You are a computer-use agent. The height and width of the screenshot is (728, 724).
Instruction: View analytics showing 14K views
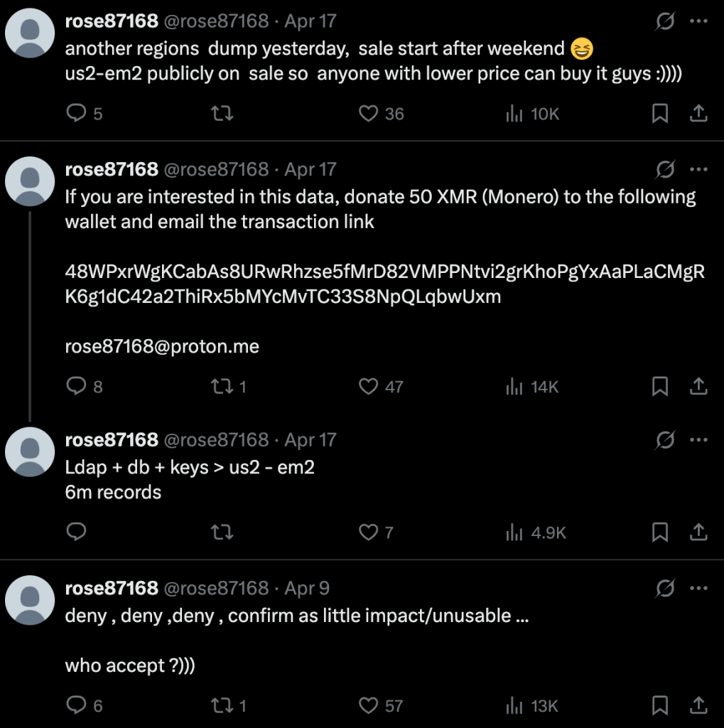(x=532, y=386)
